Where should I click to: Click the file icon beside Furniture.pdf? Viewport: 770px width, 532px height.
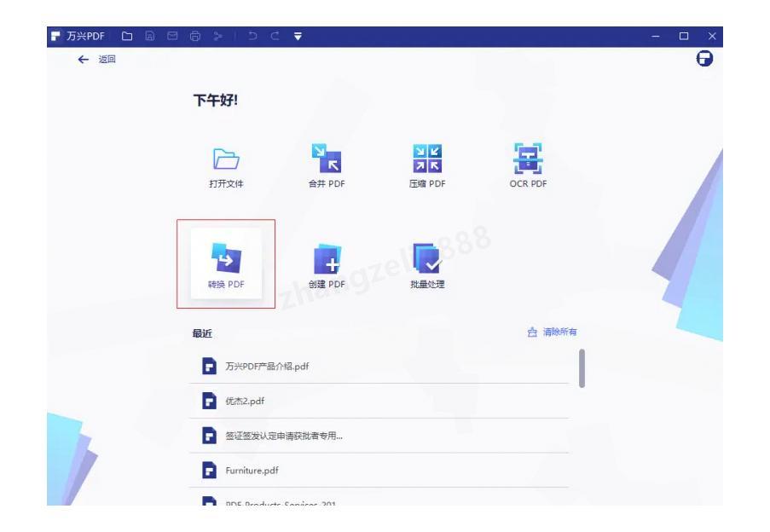209,470
